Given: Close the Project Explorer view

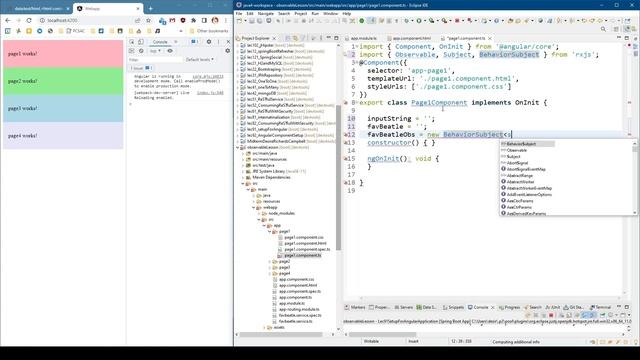Looking at the screenshot, I should 274,38.
